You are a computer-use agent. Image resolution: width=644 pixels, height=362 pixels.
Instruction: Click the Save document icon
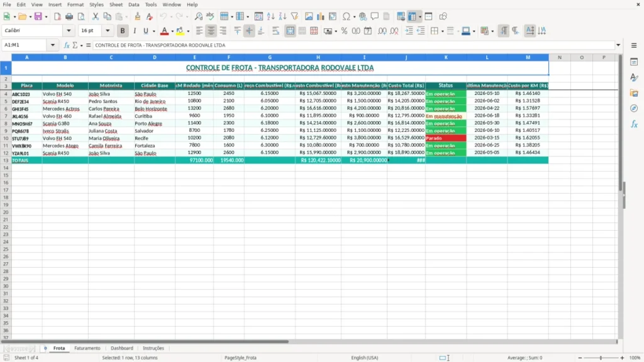click(x=38, y=16)
